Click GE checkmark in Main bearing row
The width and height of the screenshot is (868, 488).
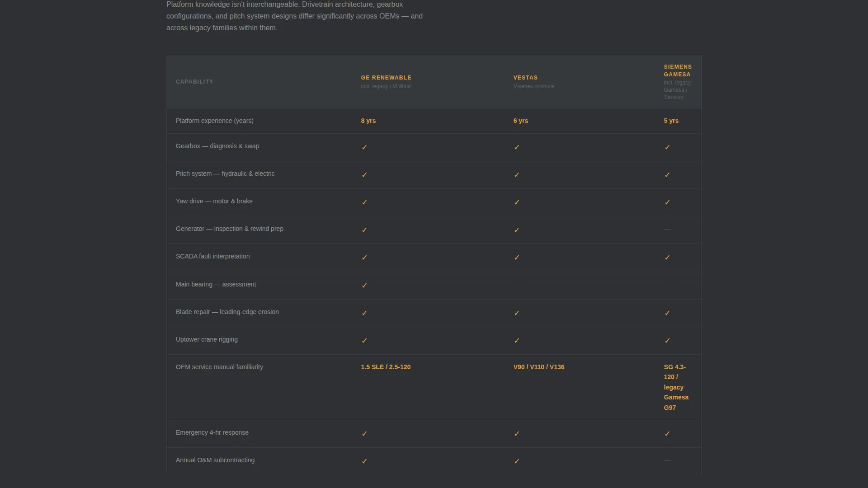click(x=364, y=286)
